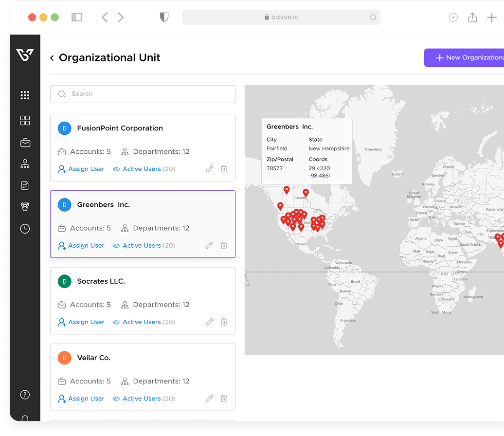The height and width of the screenshot is (436, 504).
Task: Click the New Organizational Unit button
Action: 464,57
